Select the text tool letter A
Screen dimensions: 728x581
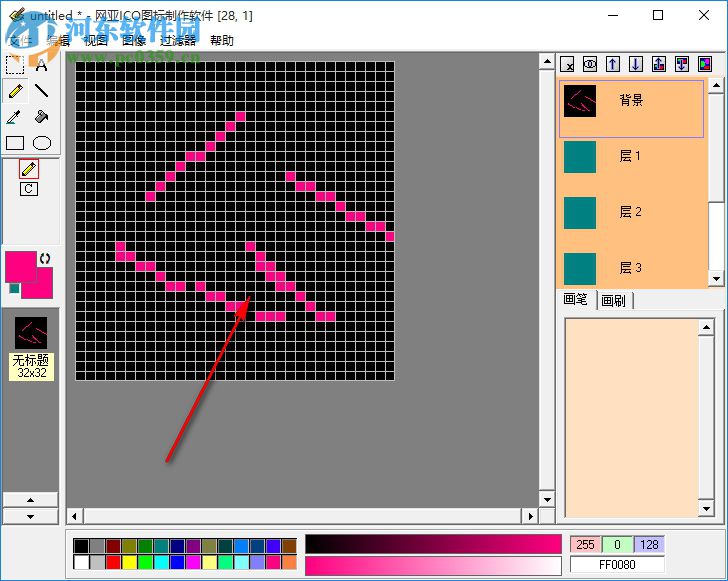[x=41, y=65]
